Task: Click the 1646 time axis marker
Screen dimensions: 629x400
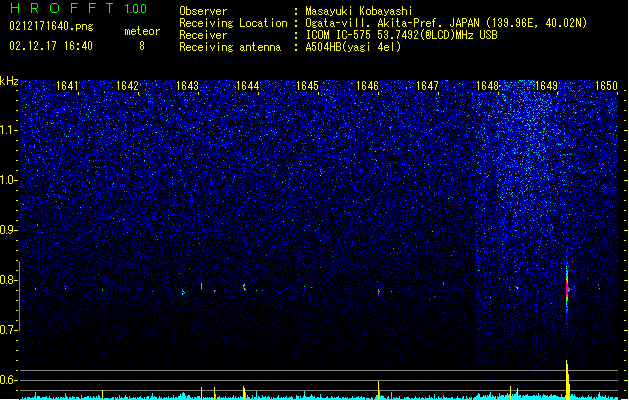Action: [x=367, y=86]
